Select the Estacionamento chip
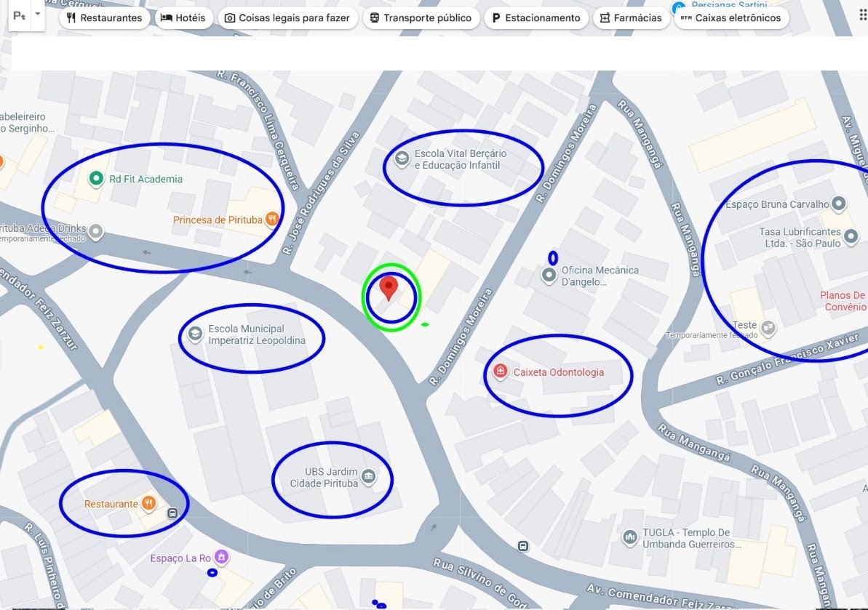 click(x=535, y=17)
